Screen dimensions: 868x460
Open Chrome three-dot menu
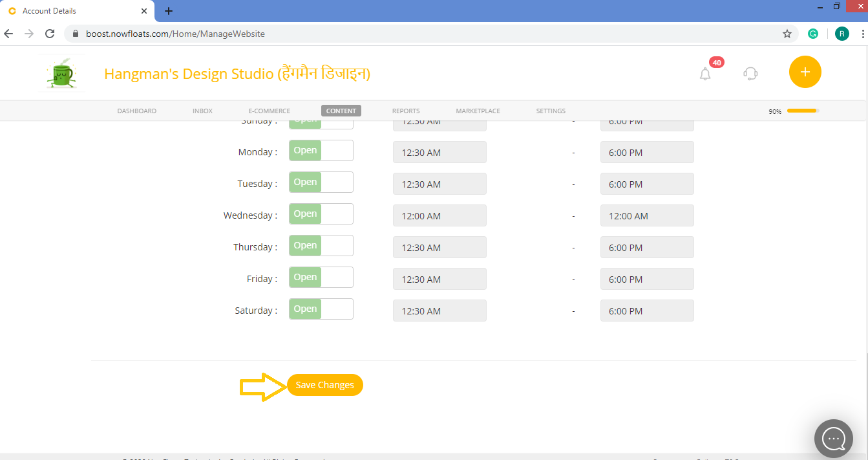pyautogui.click(x=863, y=34)
